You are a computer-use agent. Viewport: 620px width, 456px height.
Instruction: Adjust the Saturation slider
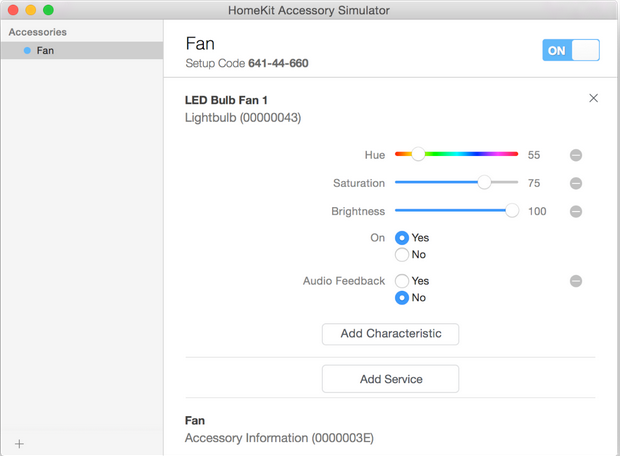484,183
